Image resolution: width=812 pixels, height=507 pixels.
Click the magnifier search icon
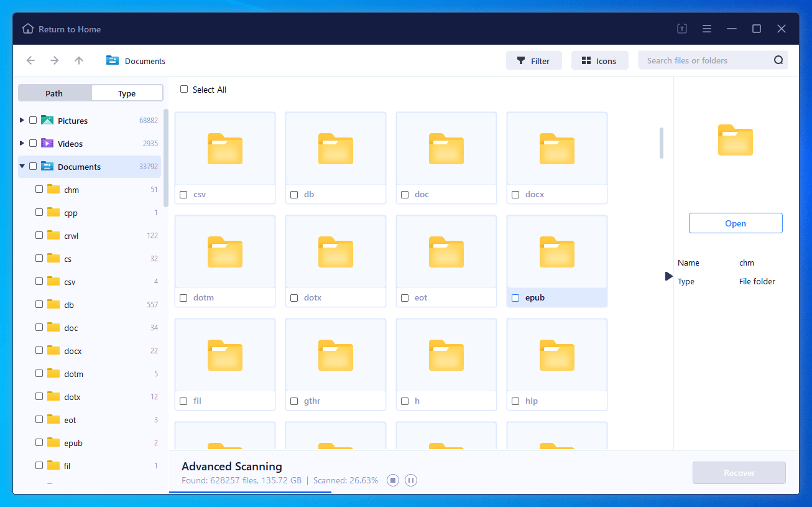tap(778, 60)
